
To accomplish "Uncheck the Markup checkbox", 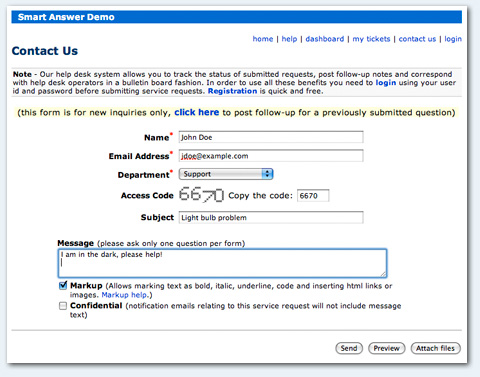I will 63,285.
